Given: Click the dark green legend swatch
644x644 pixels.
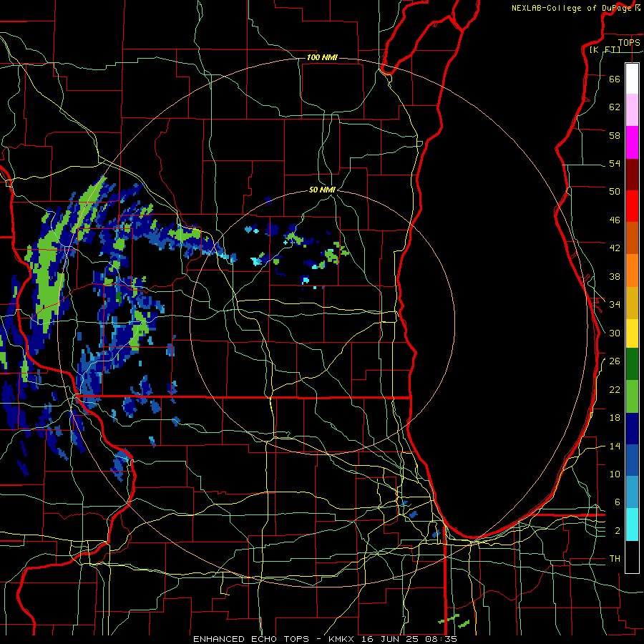Looking at the screenshot, I should click(632, 364).
